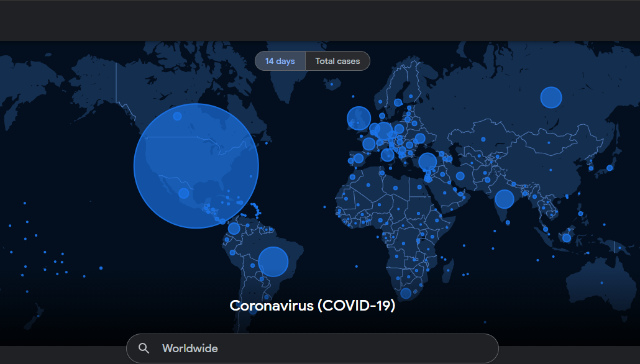Click the Turkey case bubble
This screenshot has height=364, width=640.
click(x=427, y=162)
